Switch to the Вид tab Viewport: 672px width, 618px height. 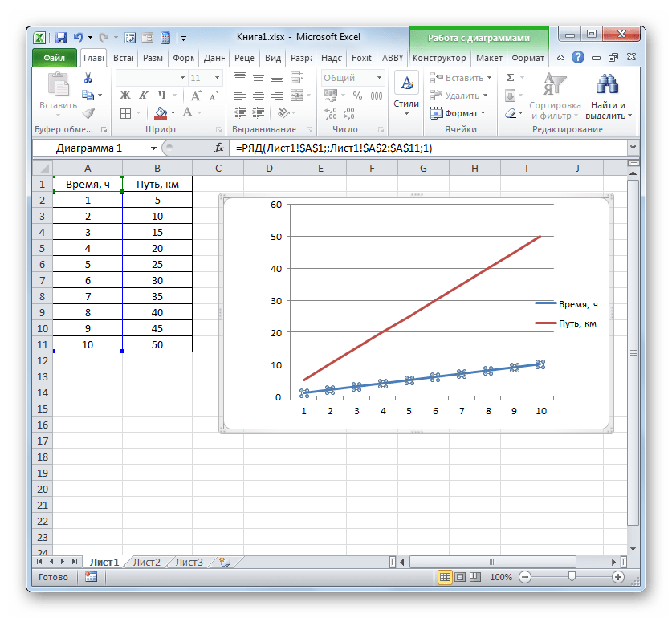pos(272,58)
